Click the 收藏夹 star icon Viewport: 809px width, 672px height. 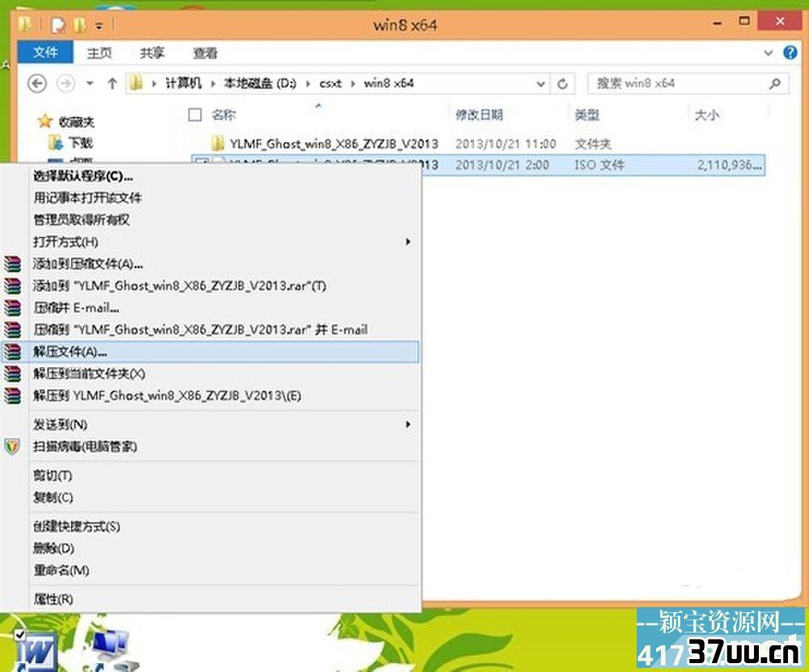44,121
